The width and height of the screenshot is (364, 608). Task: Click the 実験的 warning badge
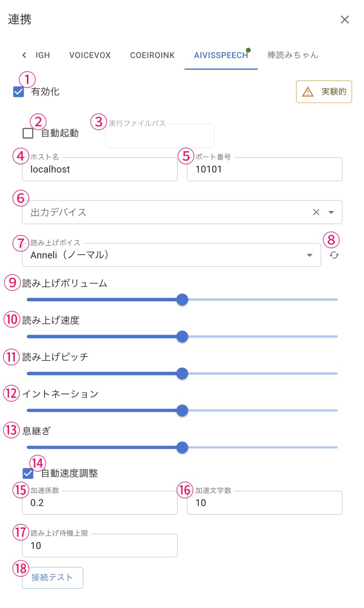coord(324,92)
